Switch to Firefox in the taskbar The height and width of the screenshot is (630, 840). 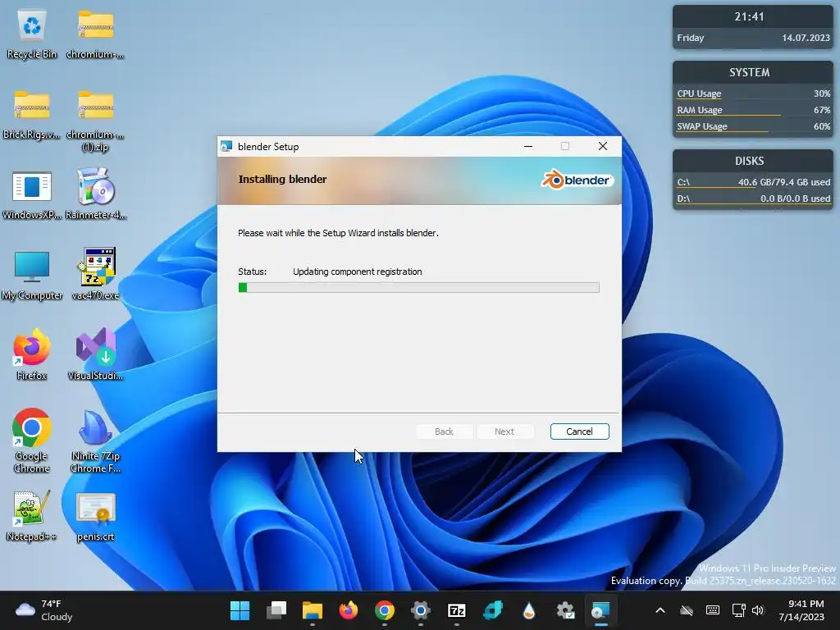[348, 610]
